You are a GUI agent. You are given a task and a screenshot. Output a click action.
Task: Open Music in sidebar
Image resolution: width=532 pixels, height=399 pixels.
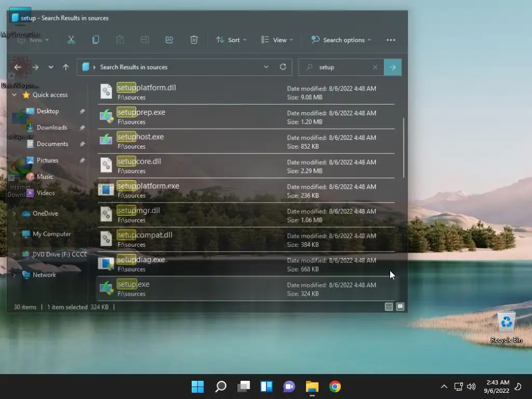pyautogui.click(x=45, y=177)
